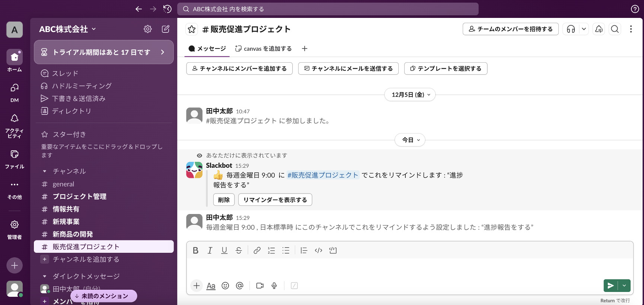Viewport: 644px width, 305px height.
Task: Add a new tab with plus
Action: 305,48
